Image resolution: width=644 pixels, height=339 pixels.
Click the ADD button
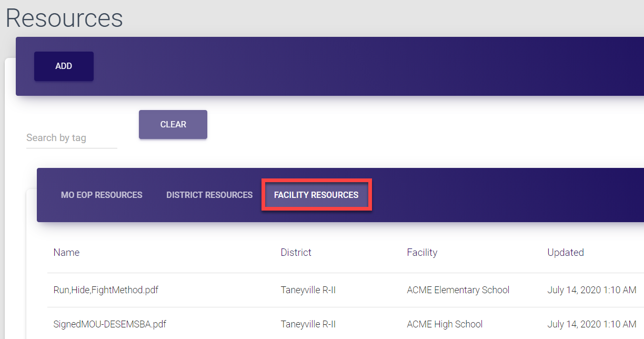(64, 66)
